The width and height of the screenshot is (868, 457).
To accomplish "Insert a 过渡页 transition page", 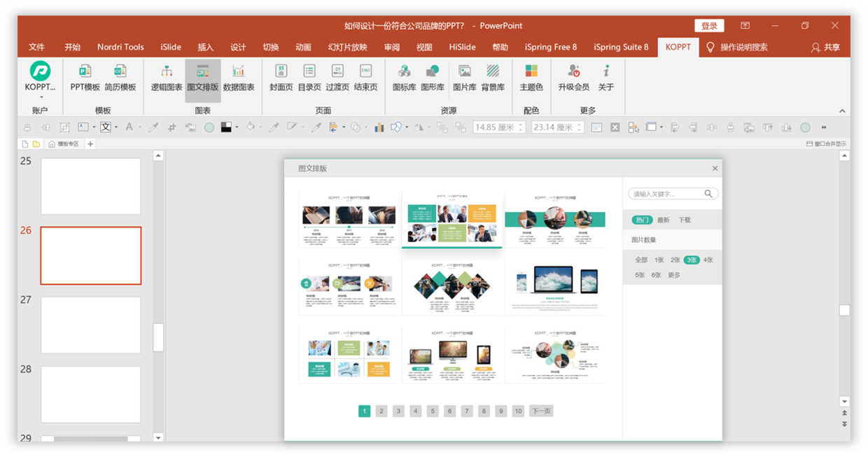I will [x=337, y=77].
